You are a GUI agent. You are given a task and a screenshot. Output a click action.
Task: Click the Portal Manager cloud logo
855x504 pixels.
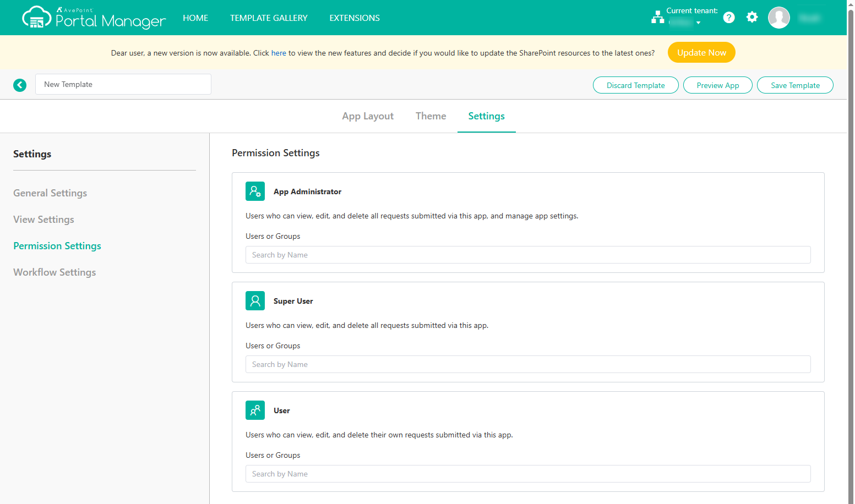[36, 18]
